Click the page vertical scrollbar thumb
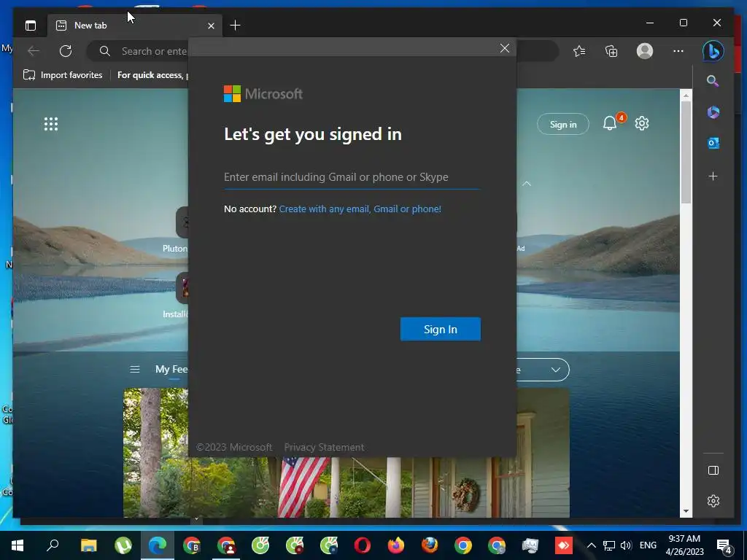This screenshot has width=747, height=560. point(686,152)
